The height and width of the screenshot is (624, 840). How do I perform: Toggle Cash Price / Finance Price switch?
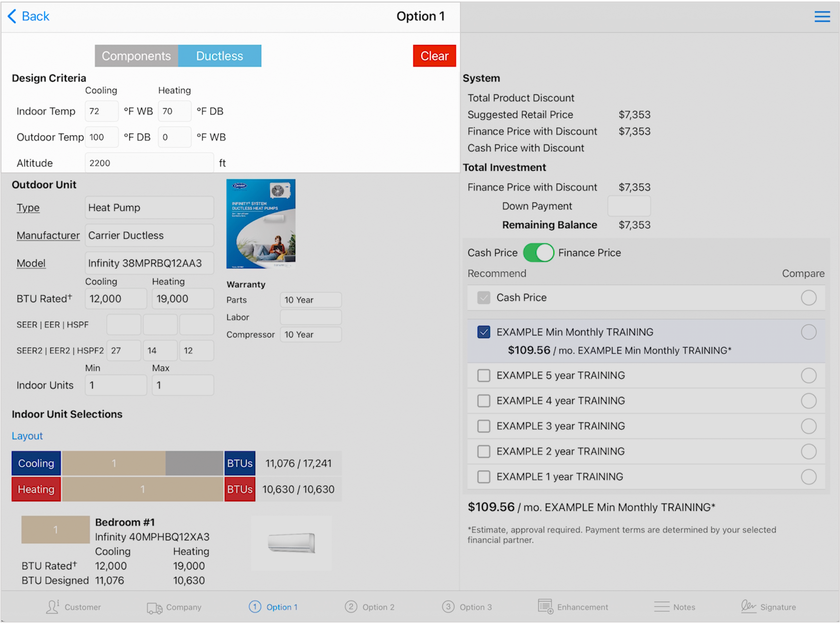point(538,253)
